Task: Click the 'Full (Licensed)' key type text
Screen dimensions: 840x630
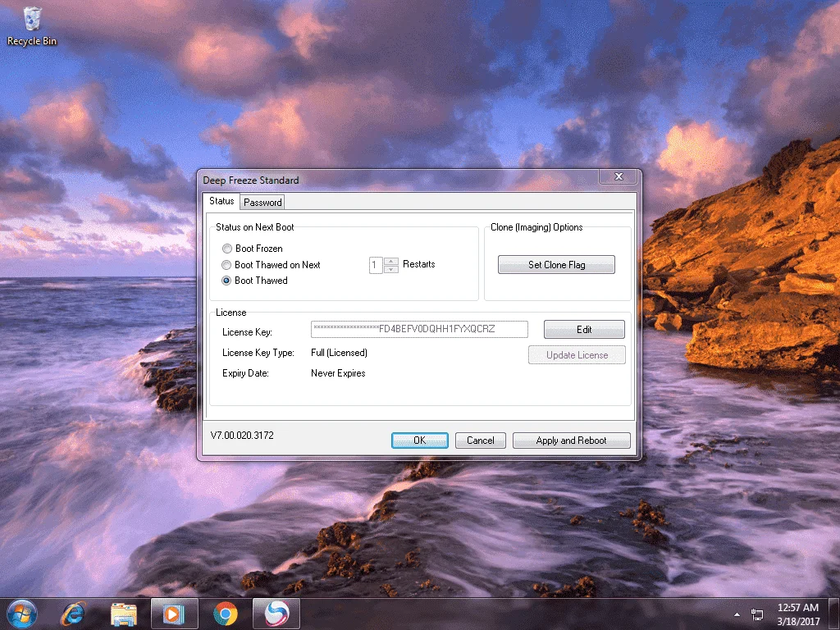Action: click(339, 353)
